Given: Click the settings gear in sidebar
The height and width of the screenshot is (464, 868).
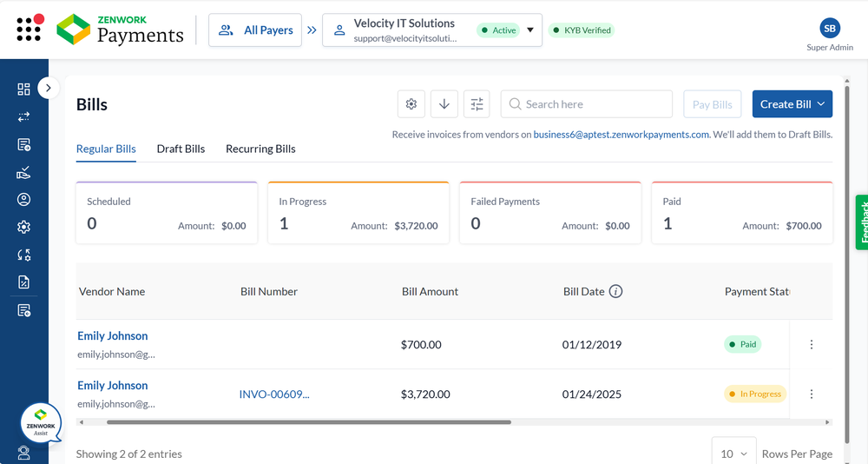Looking at the screenshot, I should (x=23, y=227).
